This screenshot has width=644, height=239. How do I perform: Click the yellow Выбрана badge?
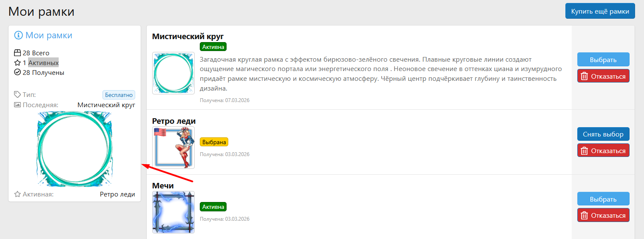(214, 142)
